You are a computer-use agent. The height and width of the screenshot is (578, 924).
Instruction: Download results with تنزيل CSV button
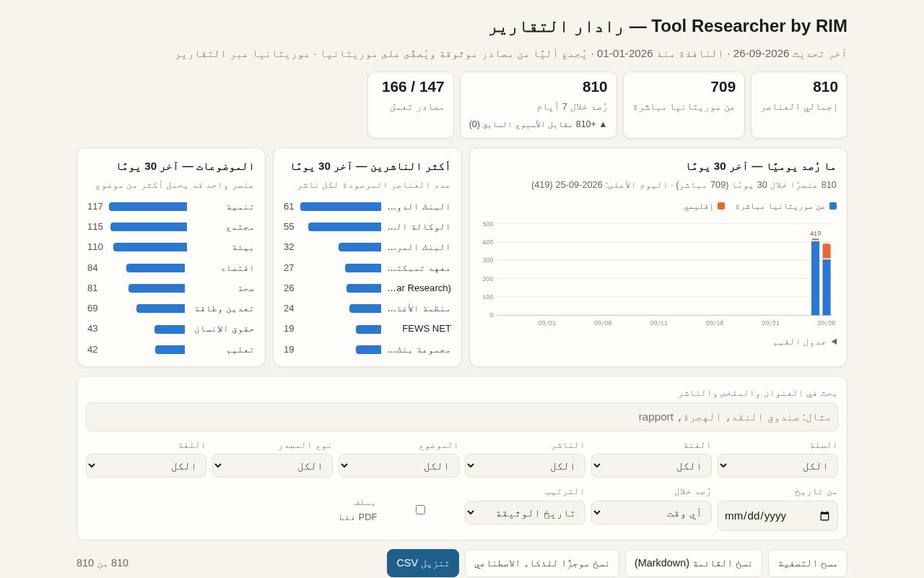pos(423,563)
